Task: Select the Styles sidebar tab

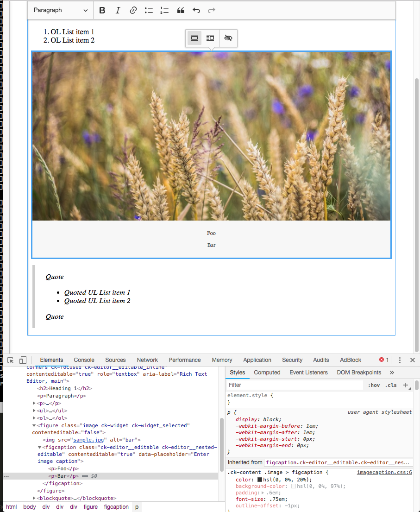Action: [x=237, y=373]
